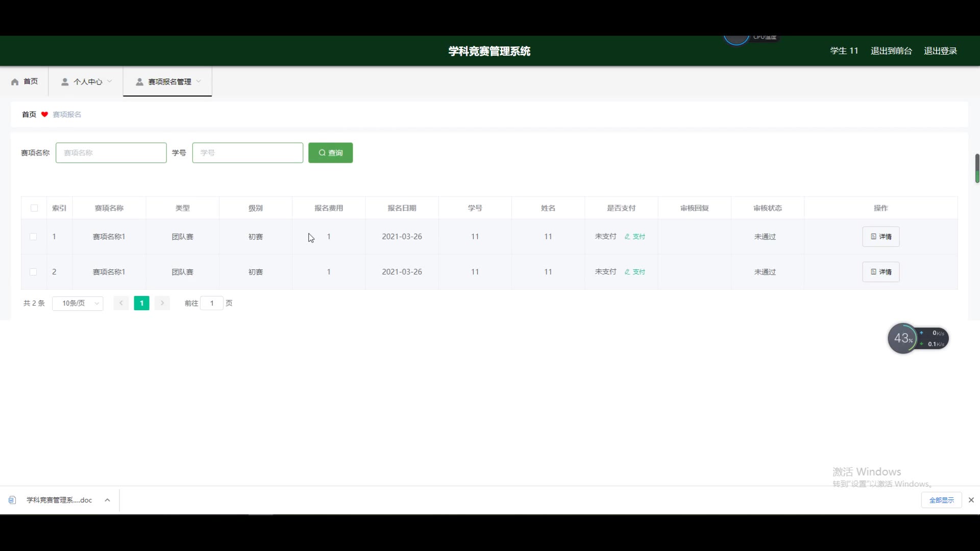Click the 查询 search button

[x=330, y=153]
